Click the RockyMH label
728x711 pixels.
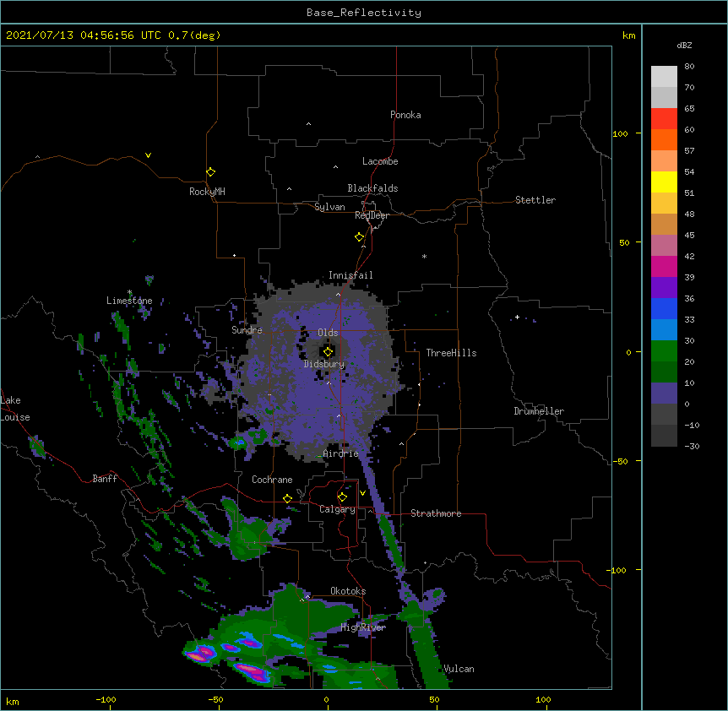207,192
